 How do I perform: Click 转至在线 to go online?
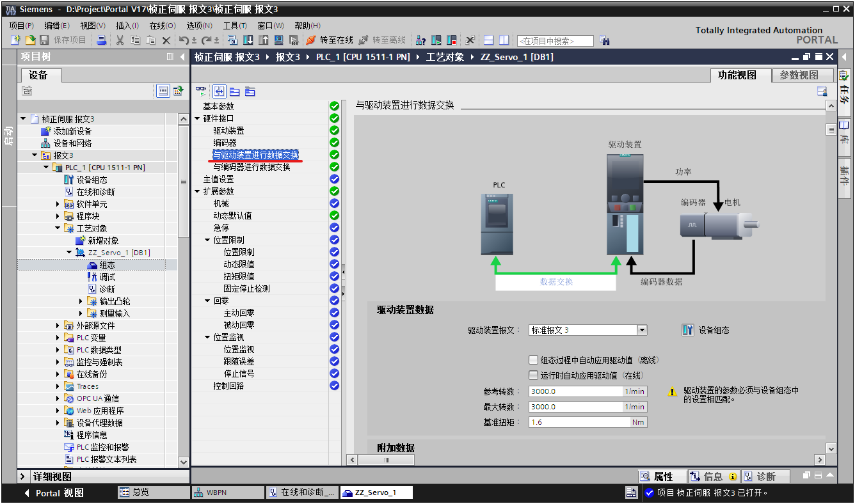[x=330, y=40]
